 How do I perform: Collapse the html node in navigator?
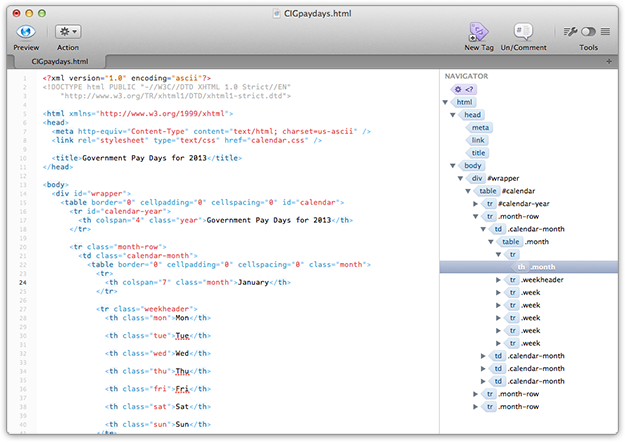tap(445, 102)
